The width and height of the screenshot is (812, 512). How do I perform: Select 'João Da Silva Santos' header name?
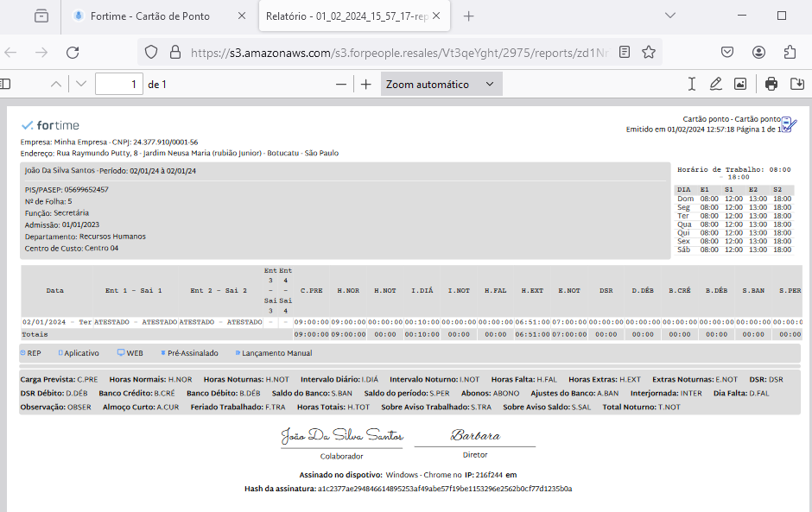pos(60,170)
